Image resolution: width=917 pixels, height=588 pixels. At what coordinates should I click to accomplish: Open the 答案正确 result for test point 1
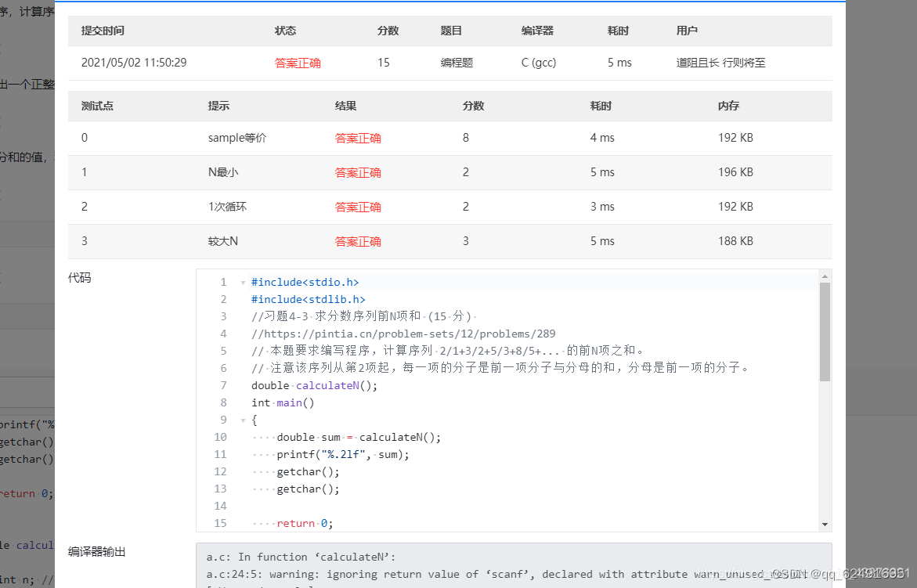(358, 172)
